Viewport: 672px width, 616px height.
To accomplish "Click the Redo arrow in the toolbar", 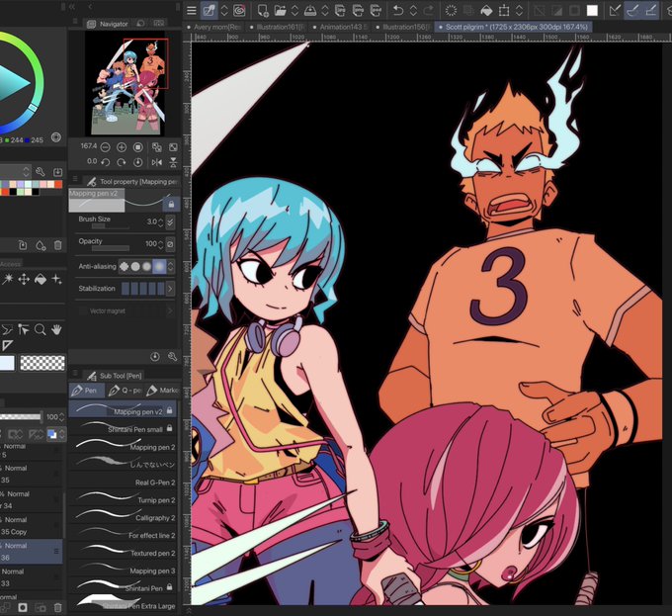I will (x=428, y=10).
